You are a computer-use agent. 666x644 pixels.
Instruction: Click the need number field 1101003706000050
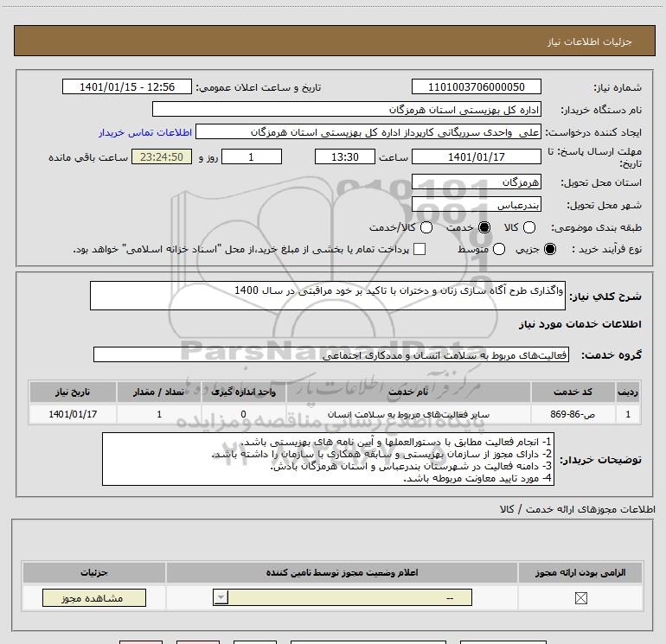(476, 87)
